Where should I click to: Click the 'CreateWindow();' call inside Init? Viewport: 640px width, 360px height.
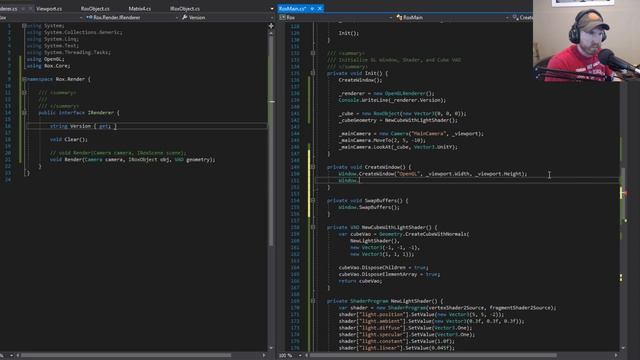coord(360,80)
